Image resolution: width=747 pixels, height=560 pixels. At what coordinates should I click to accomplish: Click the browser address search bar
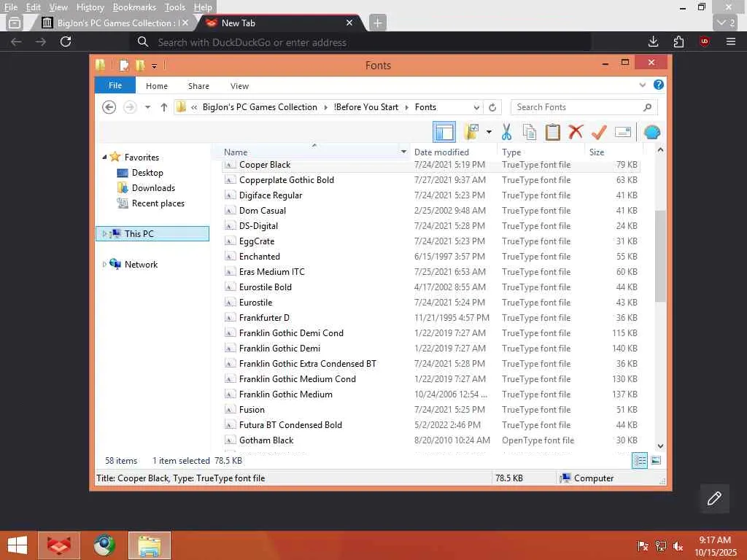click(360, 42)
